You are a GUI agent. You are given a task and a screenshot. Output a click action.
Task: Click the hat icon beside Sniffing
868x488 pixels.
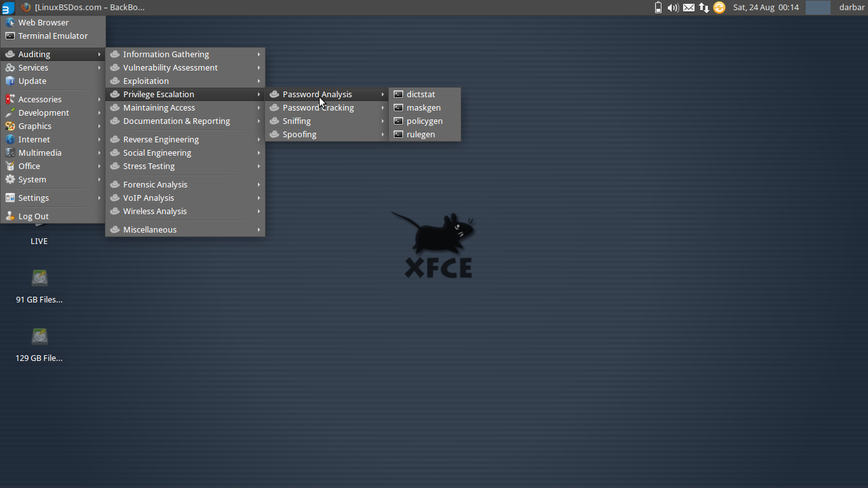[274, 121]
